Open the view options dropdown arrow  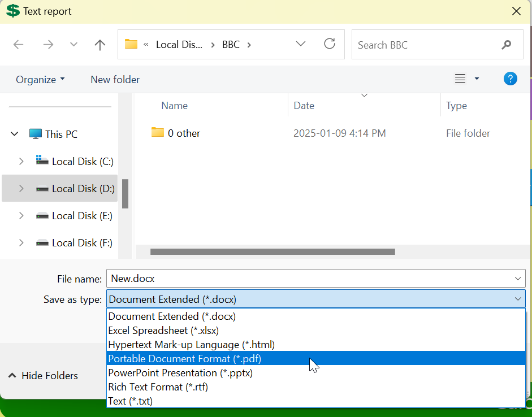pos(477,79)
